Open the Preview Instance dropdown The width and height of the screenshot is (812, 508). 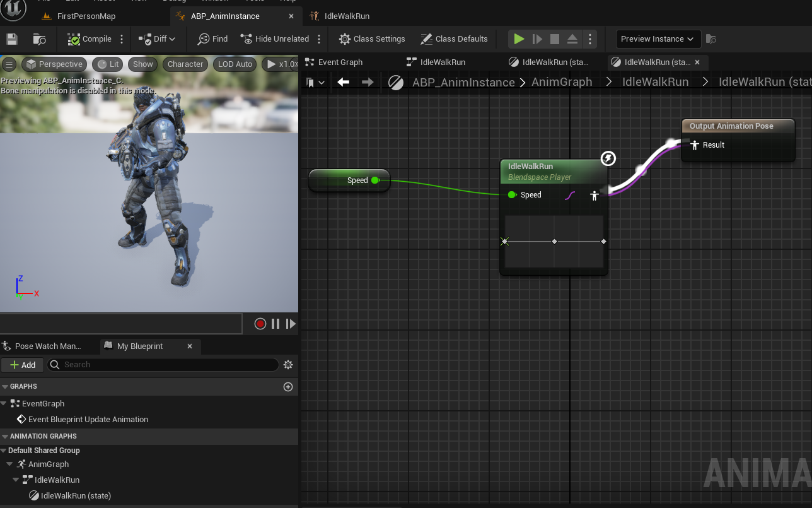[657, 39]
